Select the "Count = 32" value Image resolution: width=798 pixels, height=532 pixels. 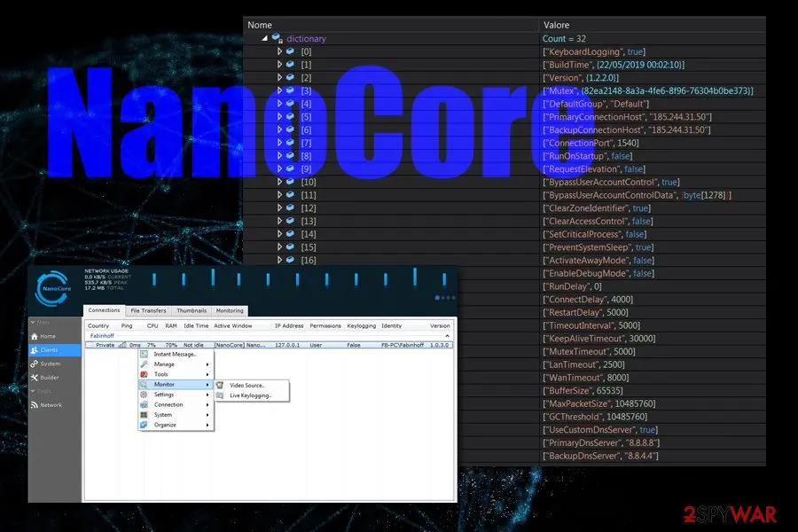(564, 39)
